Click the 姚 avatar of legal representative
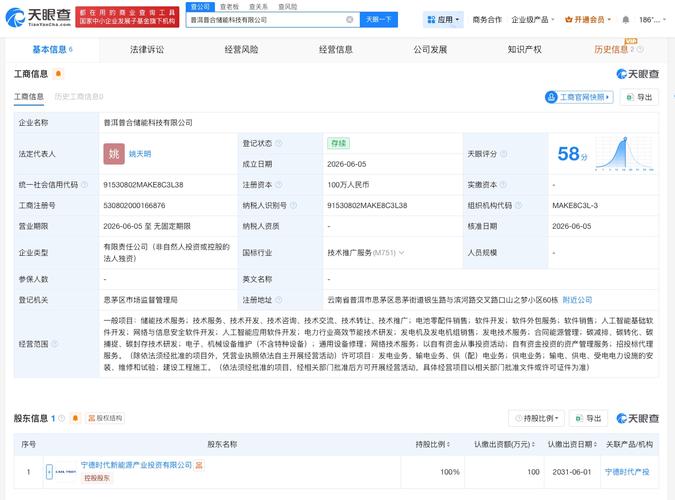The width and height of the screenshot is (675, 500). coord(114,154)
